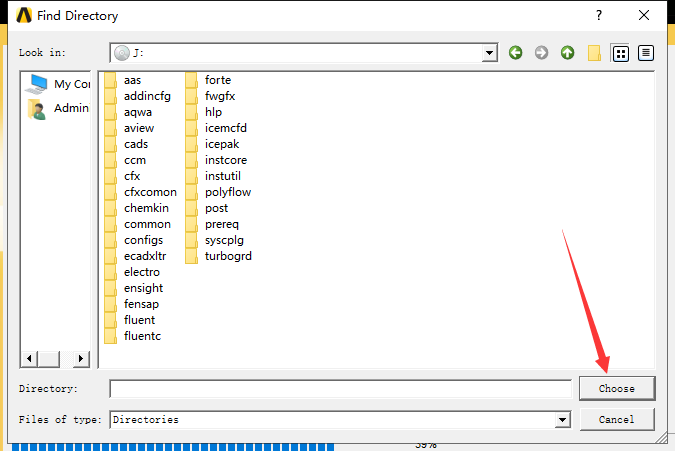Select the instcore folder
The width and height of the screenshot is (675, 451).
(216, 160)
